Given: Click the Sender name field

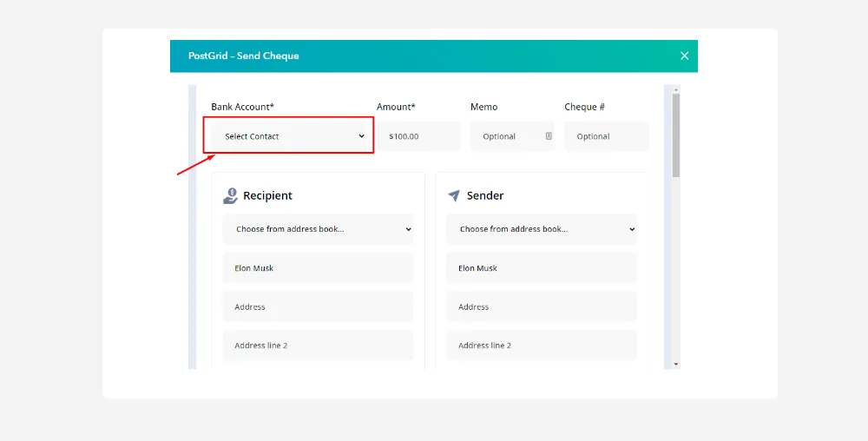Looking at the screenshot, I should click(542, 268).
